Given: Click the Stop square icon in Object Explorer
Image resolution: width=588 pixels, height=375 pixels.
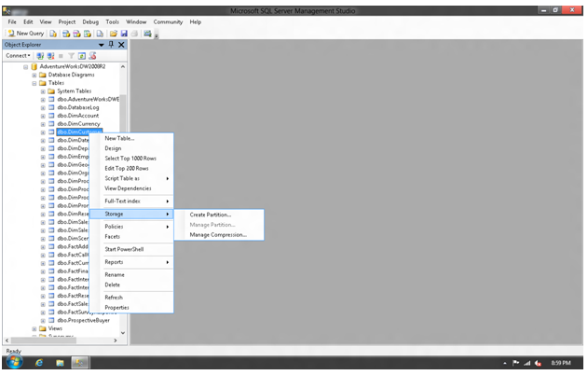Looking at the screenshot, I should pos(61,56).
